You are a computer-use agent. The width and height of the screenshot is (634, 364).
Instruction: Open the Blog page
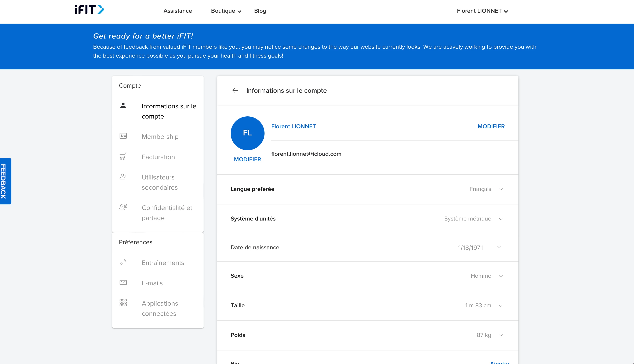click(260, 11)
